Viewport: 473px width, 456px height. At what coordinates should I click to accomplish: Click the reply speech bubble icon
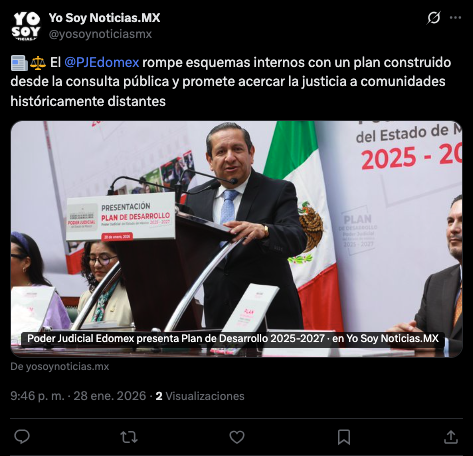pos(22,437)
